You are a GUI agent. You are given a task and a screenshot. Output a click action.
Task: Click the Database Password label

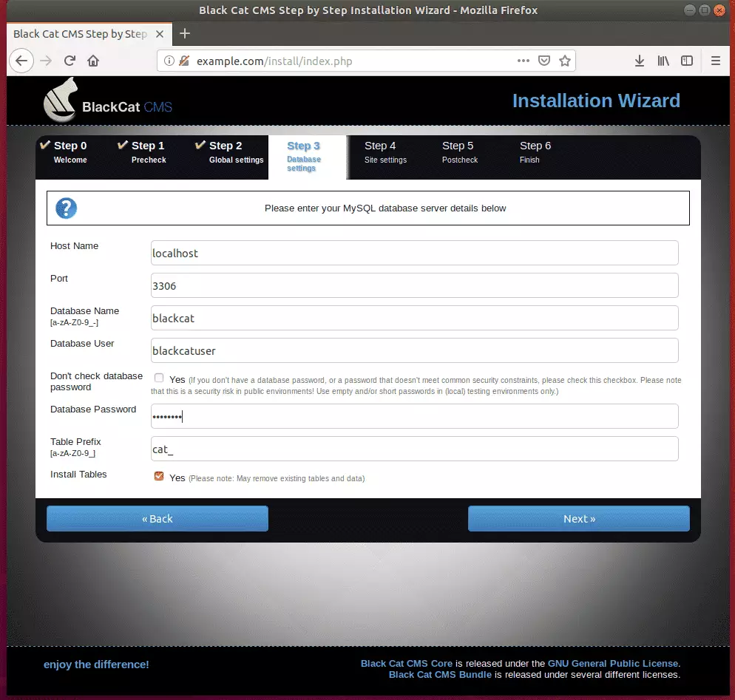pyautogui.click(x=93, y=409)
